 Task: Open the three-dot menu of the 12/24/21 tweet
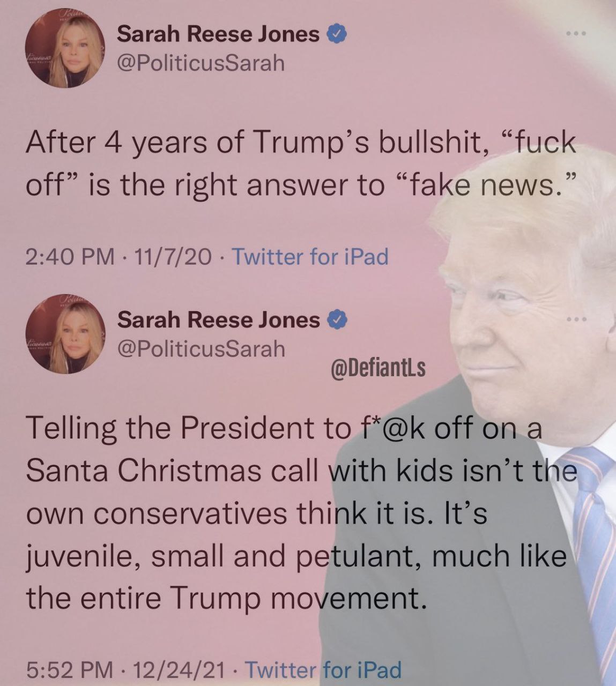tap(577, 320)
